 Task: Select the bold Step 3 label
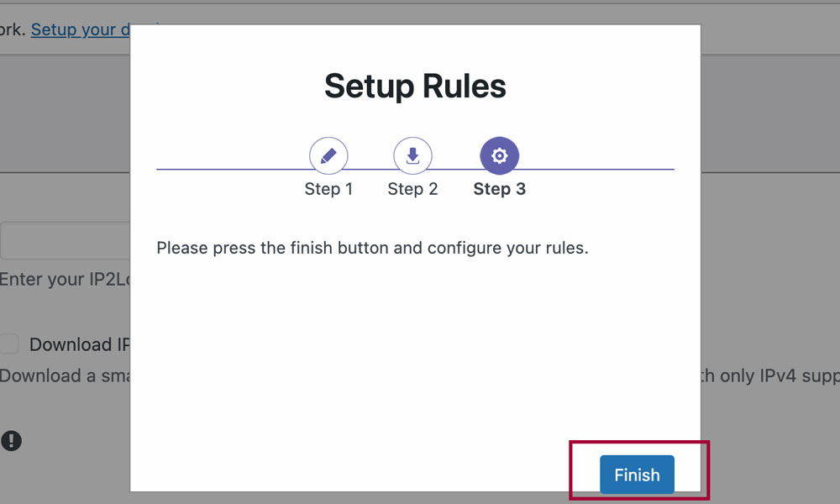pyautogui.click(x=500, y=189)
